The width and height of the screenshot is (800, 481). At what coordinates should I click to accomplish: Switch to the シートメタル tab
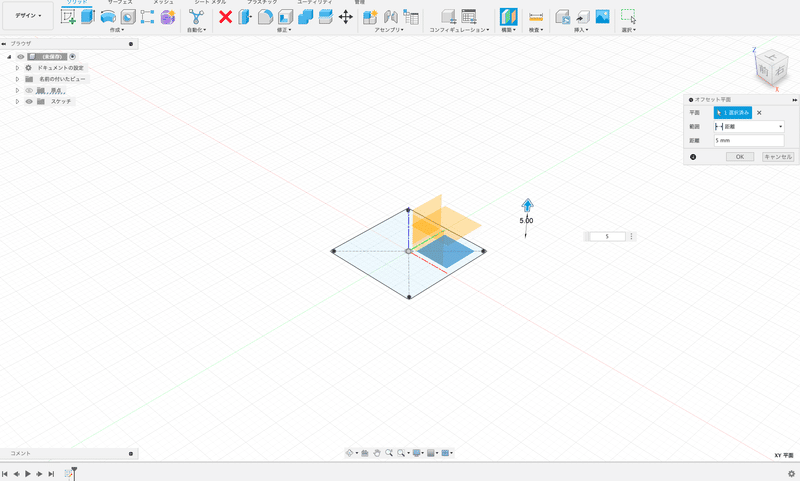pyautogui.click(x=210, y=2)
